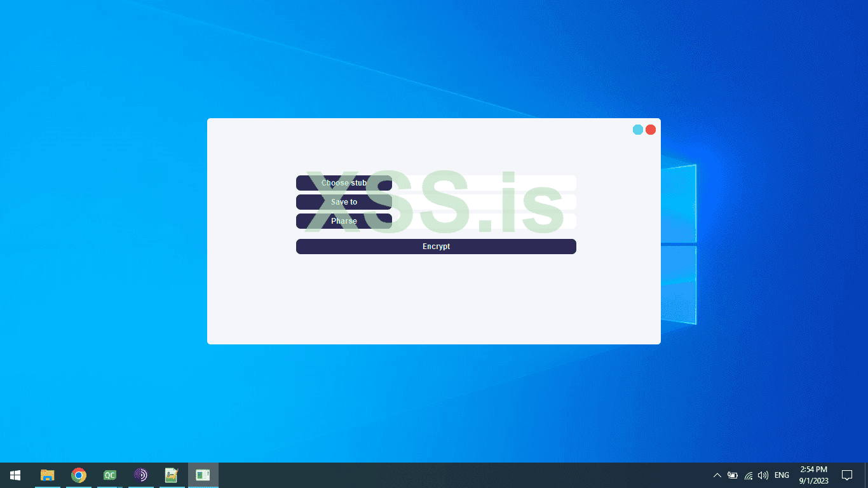Open the volume control in the system tray
Viewport: 868px width, 488px height.
pyautogui.click(x=763, y=475)
